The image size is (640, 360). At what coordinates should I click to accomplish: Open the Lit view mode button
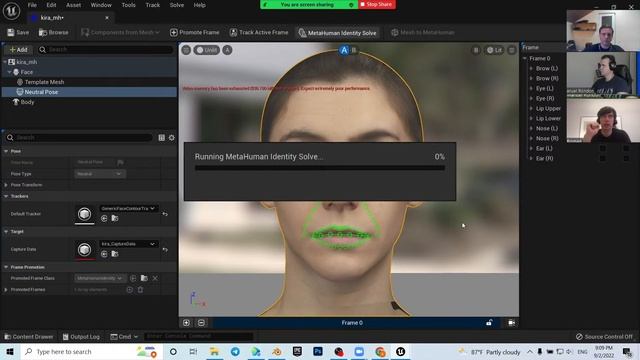(494, 50)
